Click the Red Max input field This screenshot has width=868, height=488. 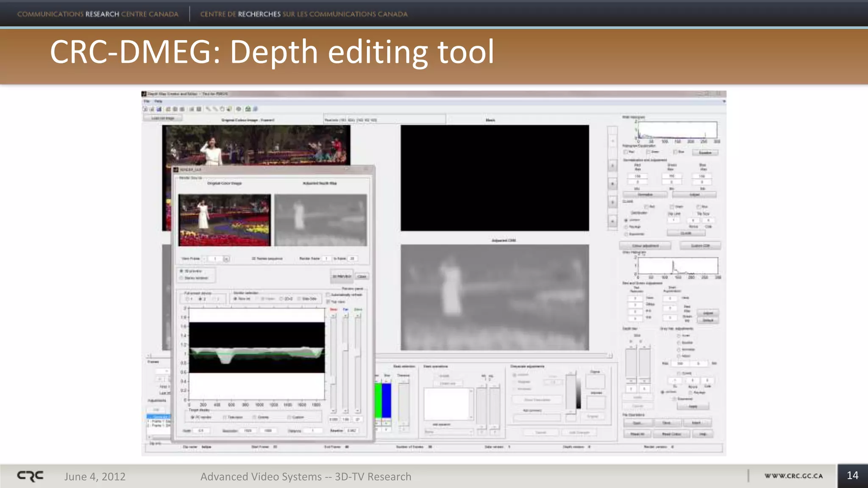point(637,176)
